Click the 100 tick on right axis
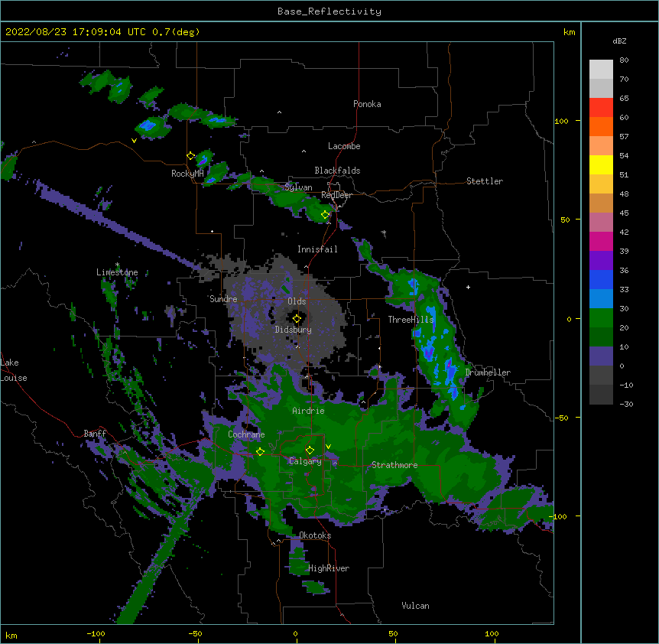 point(561,121)
